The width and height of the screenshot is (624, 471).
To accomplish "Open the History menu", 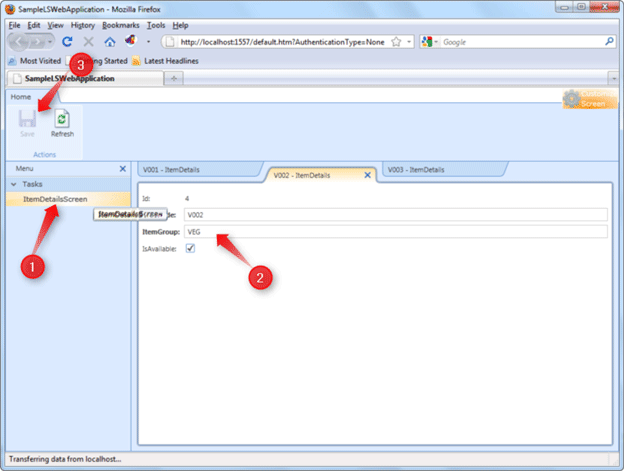I will point(83,25).
